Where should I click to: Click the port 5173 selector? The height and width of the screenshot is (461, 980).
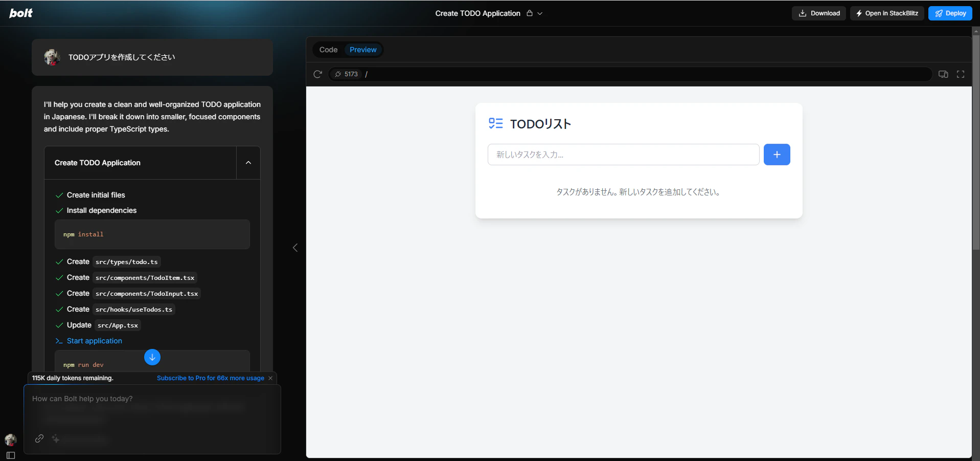tap(346, 74)
